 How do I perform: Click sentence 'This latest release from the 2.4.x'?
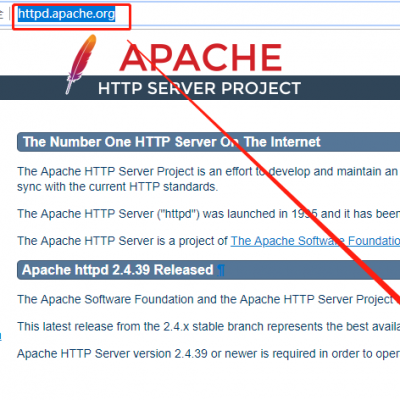(x=208, y=326)
